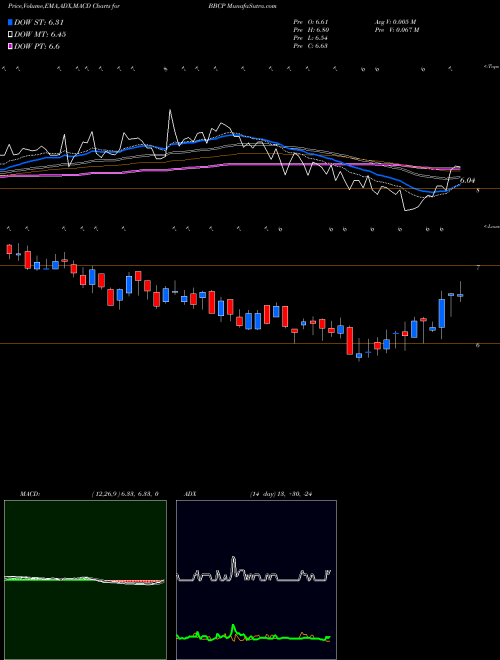This screenshot has width=500, height=660.
Task: Select the 'DOW ST: 6.31' legend text
Action: [39, 22]
